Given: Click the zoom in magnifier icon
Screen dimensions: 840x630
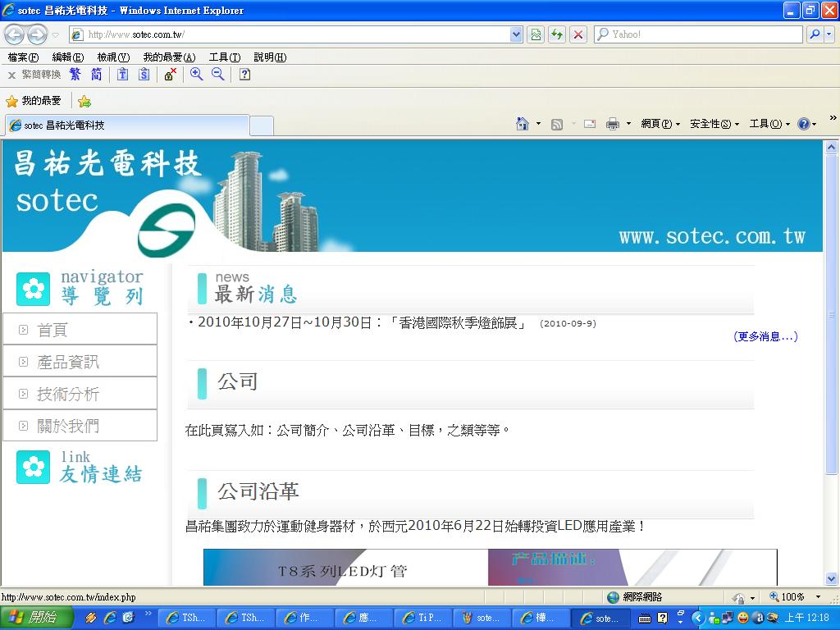Looking at the screenshot, I should (x=197, y=75).
